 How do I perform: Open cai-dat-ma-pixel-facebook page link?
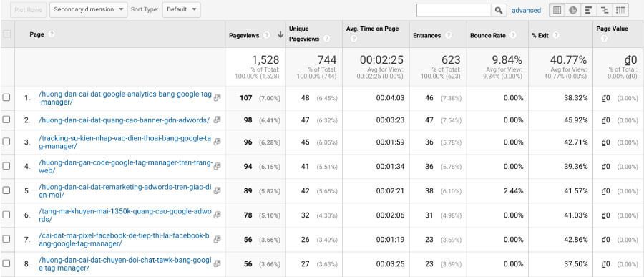124,240
